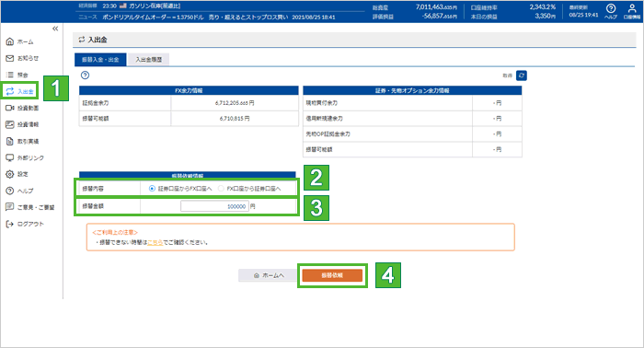Open お知らせ notifications envelope item
The height and width of the screenshot is (348, 644).
click(x=22, y=58)
